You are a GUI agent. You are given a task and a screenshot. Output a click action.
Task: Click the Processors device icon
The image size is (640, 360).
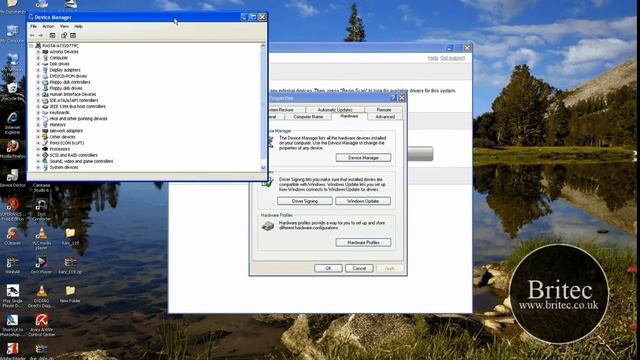pyautogui.click(x=45, y=149)
